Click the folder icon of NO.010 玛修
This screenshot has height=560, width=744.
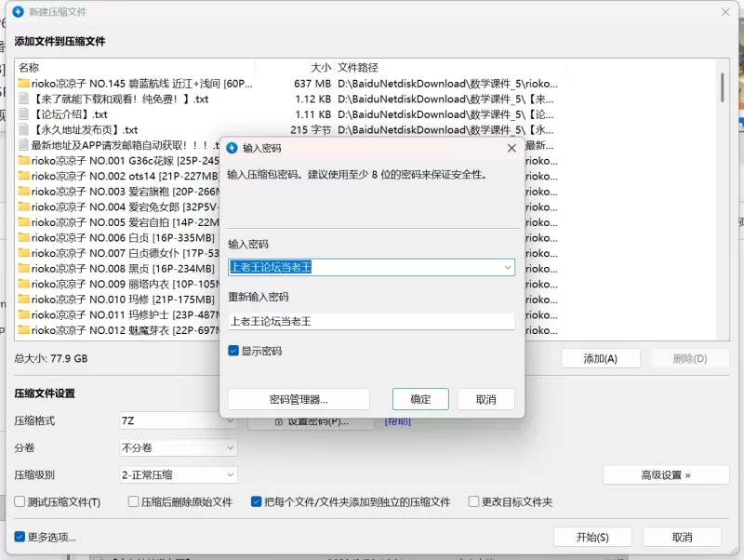(23, 300)
